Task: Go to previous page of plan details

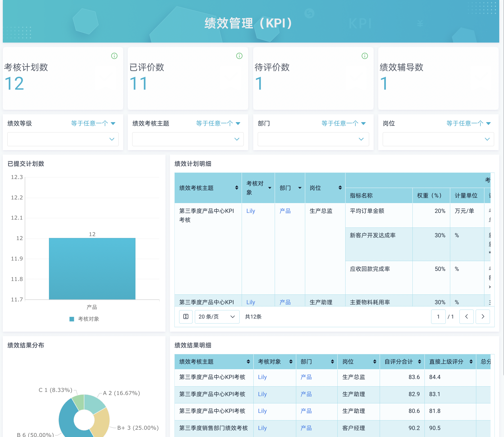Action: [466, 317]
